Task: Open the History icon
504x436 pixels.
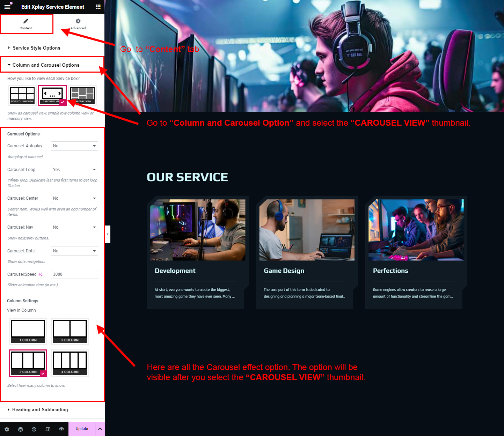Action: (x=34, y=429)
